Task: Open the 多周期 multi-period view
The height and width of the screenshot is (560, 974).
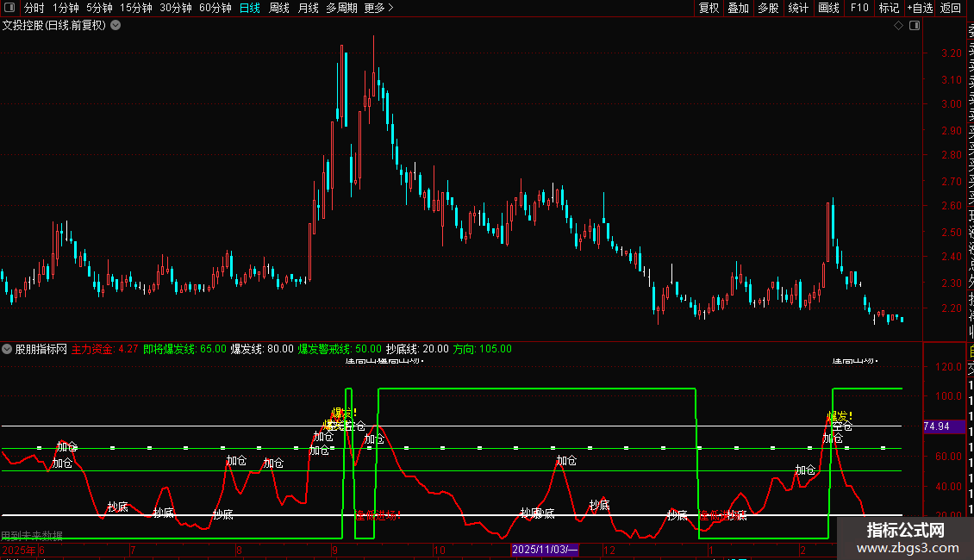Action: click(x=341, y=8)
